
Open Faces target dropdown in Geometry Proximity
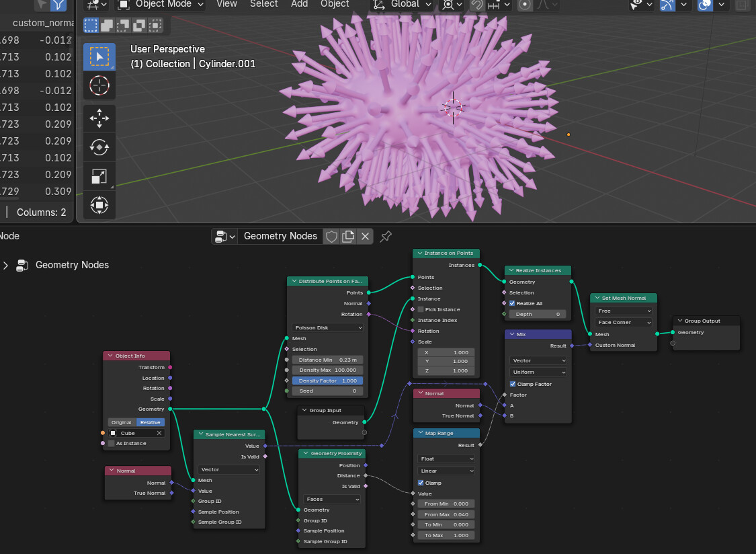coord(332,499)
